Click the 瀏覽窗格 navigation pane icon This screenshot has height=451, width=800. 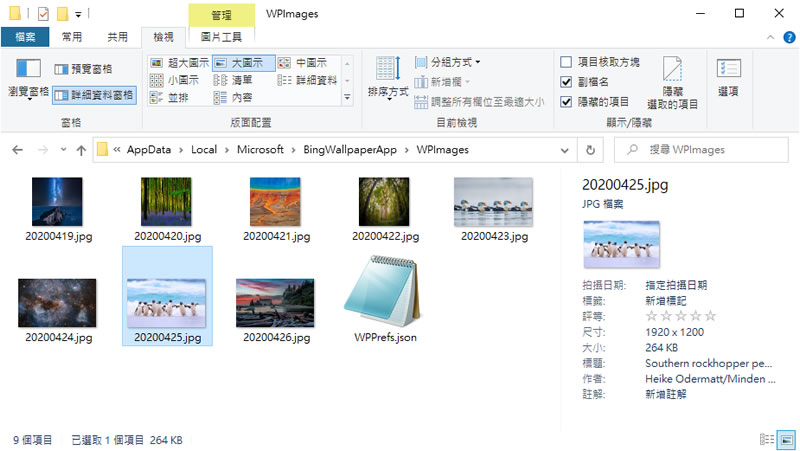tap(27, 78)
